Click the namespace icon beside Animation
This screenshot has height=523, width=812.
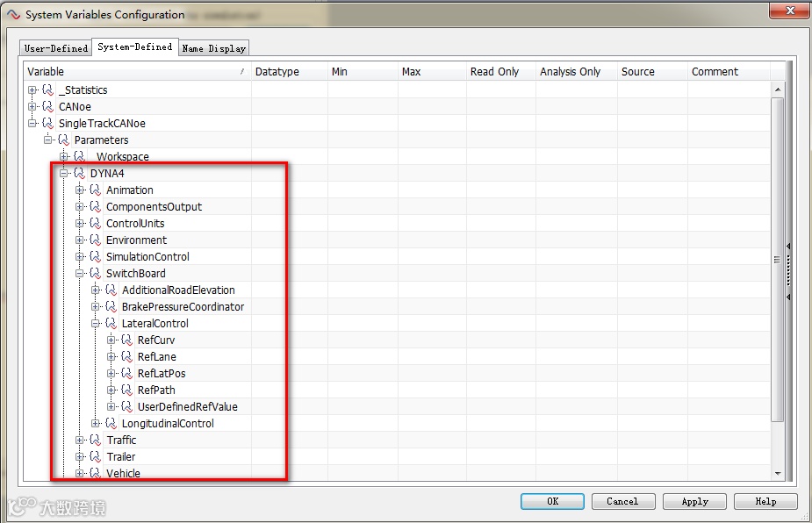(96, 190)
